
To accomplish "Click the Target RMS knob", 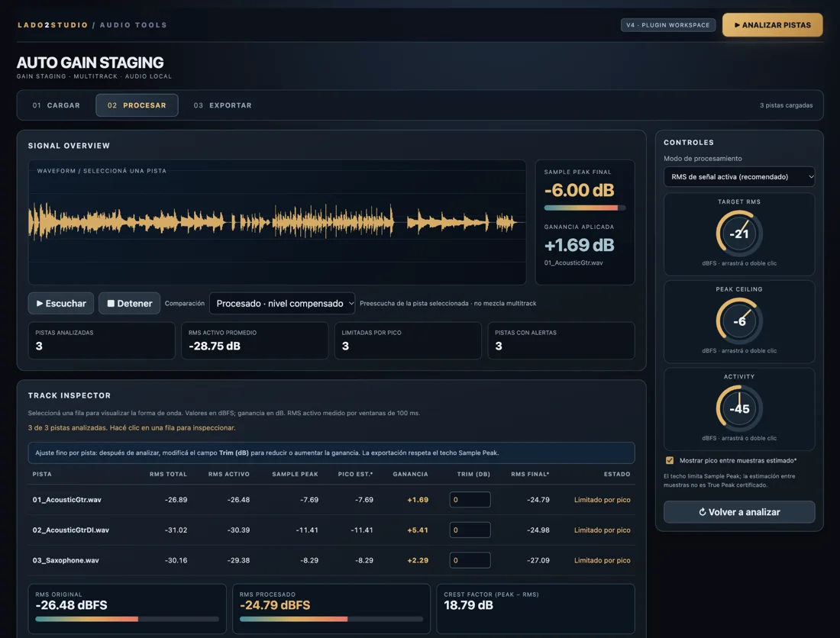I will [x=739, y=234].
